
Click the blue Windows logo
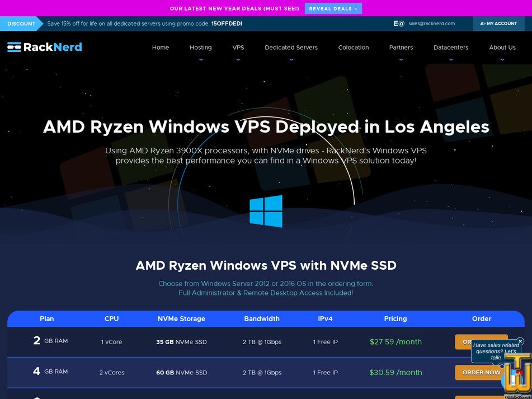pyautogui.click(x=266, y=211)
